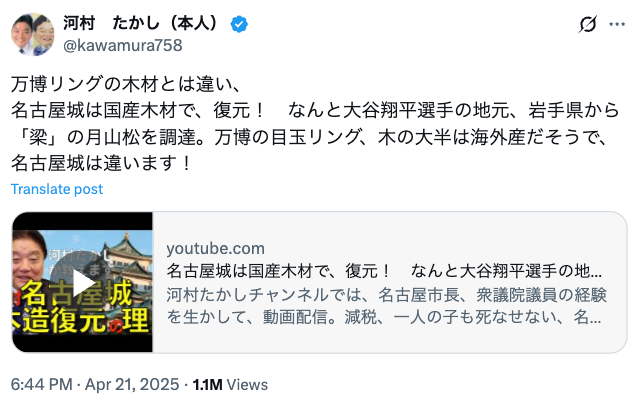Click the final tweet line 名古屋城は違います!
This screenshot has height=406, width=642.
102,163
